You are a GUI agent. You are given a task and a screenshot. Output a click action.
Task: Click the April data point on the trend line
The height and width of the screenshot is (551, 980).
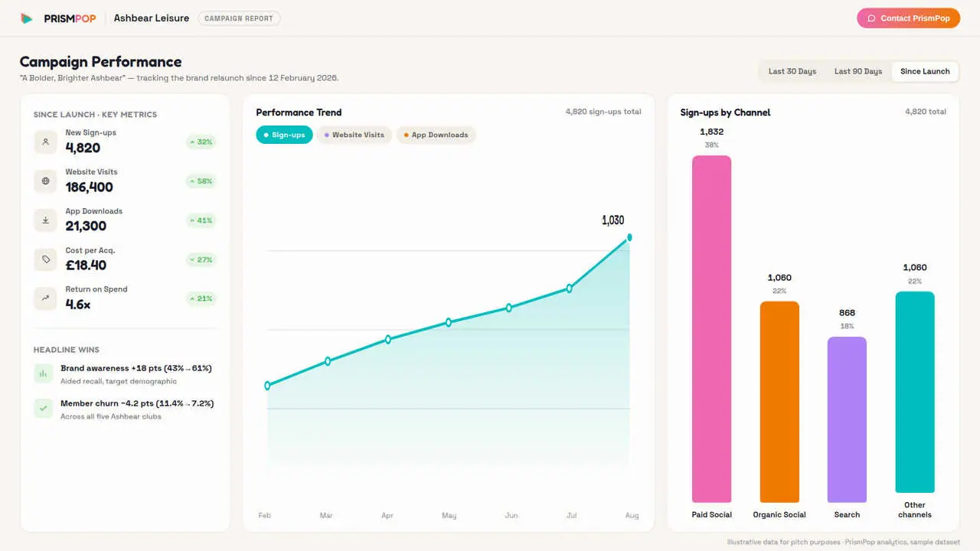tap(388, 339)
